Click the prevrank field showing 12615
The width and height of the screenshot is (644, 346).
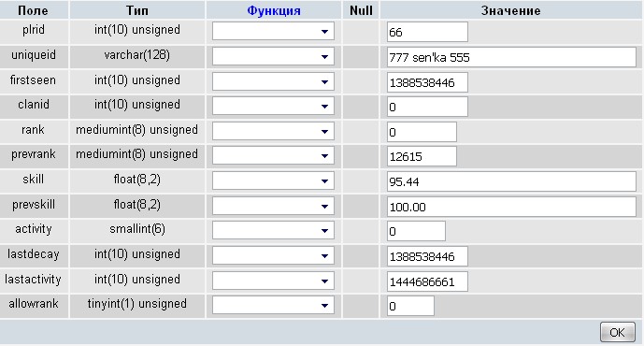pos(422,156)
